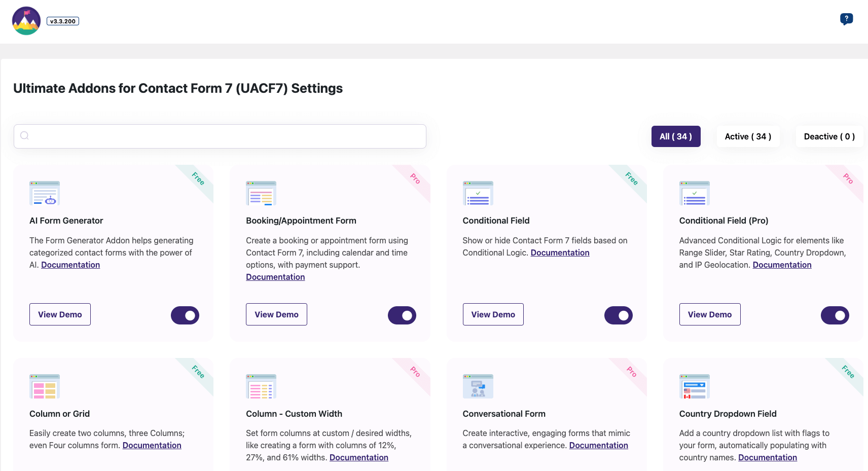
Task: Open the help question mark icon
Action: [x=845, y=18]
